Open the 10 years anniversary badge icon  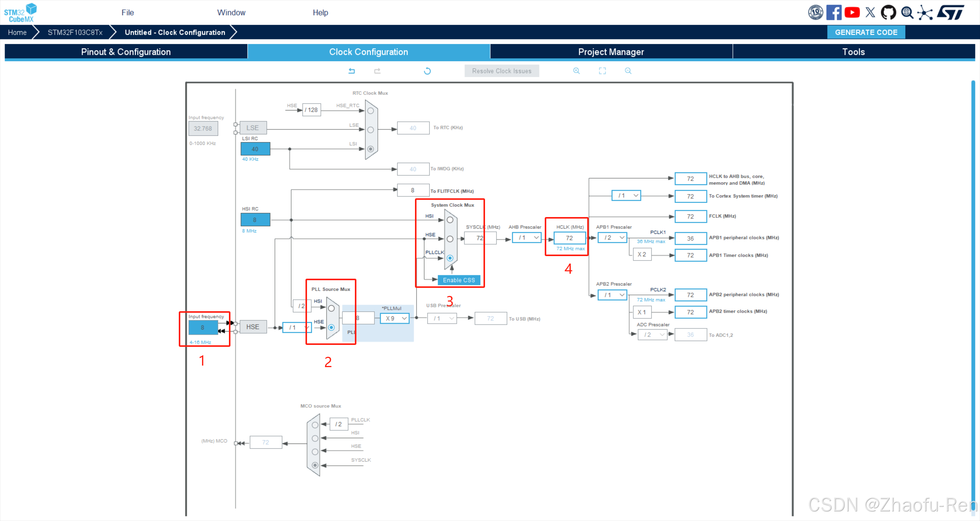pyautogui.click(x=815, y=12)
